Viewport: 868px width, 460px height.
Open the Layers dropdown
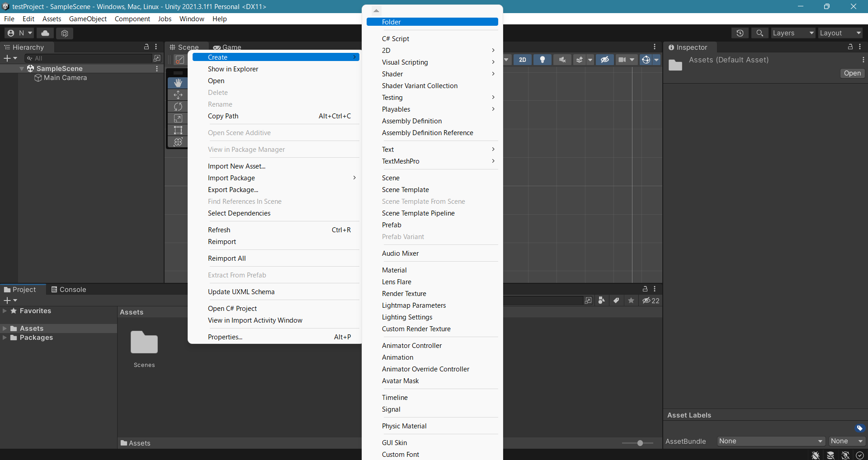tap(793, 33)
